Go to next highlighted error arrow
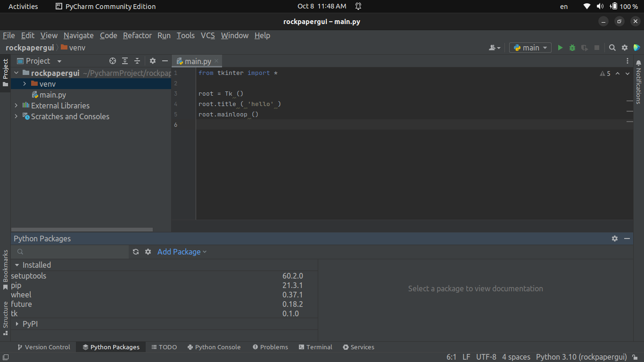644x362 pixels. pyautogui.click(x=627, y=74)
